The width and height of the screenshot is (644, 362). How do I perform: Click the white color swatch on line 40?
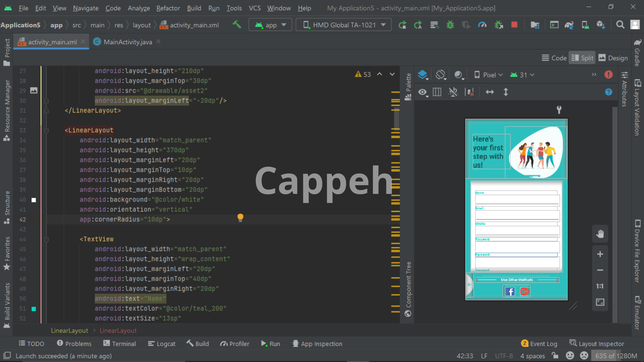[34, 200]
